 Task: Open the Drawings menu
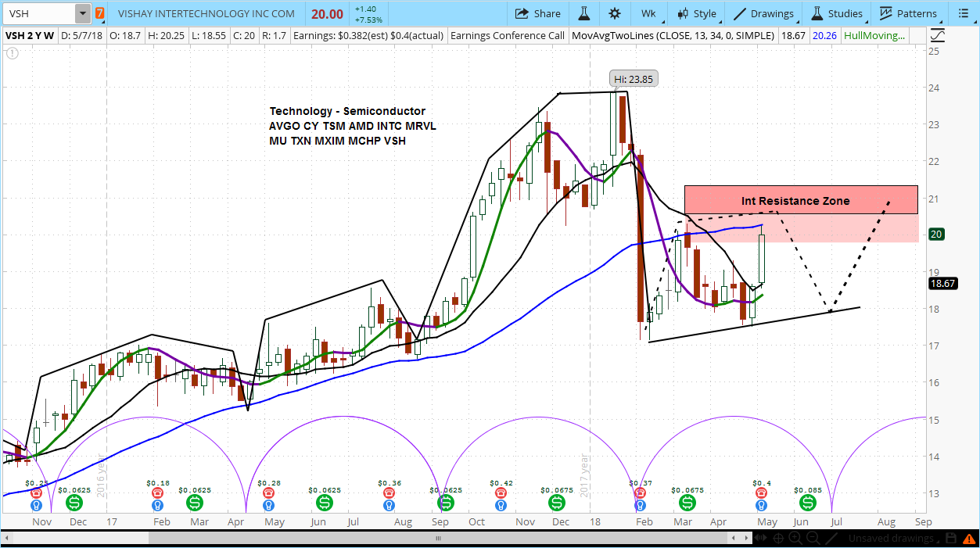pos(764,13)
